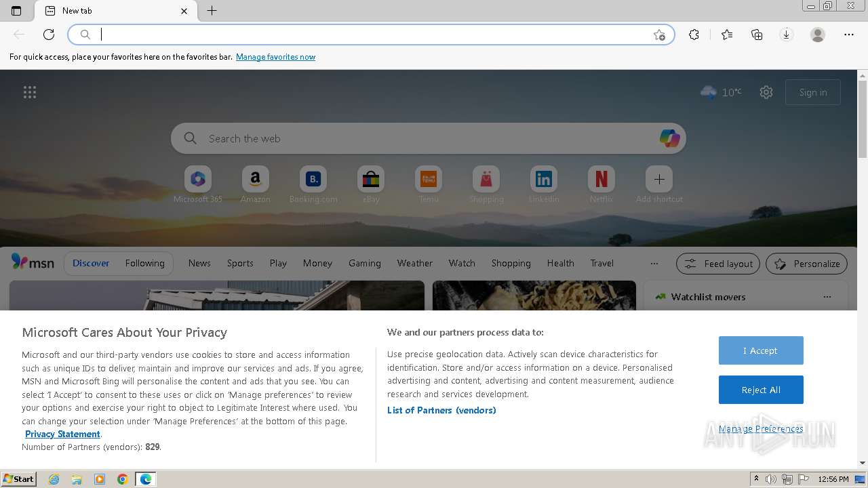The image size is (868, 488).
Task: Open the Sports category
Action: coord(240,263)
